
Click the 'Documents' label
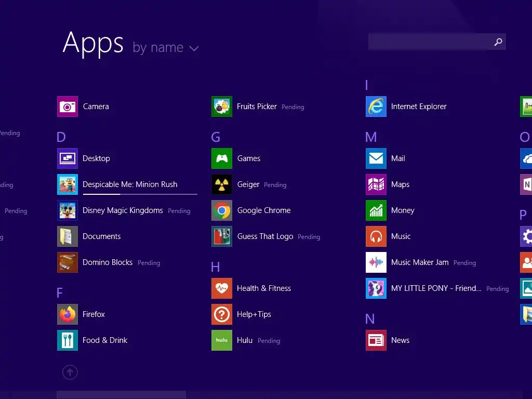tap(101, 236)
